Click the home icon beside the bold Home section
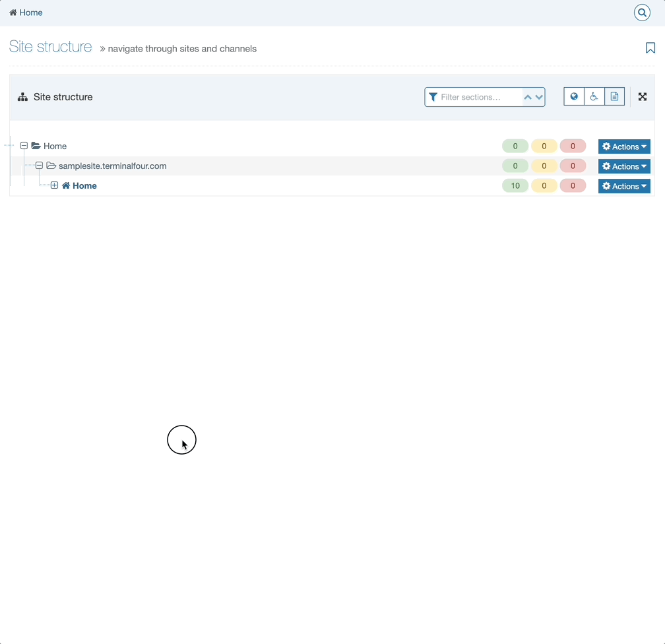Screen dimensions: 665x644 tap(66, 185)
